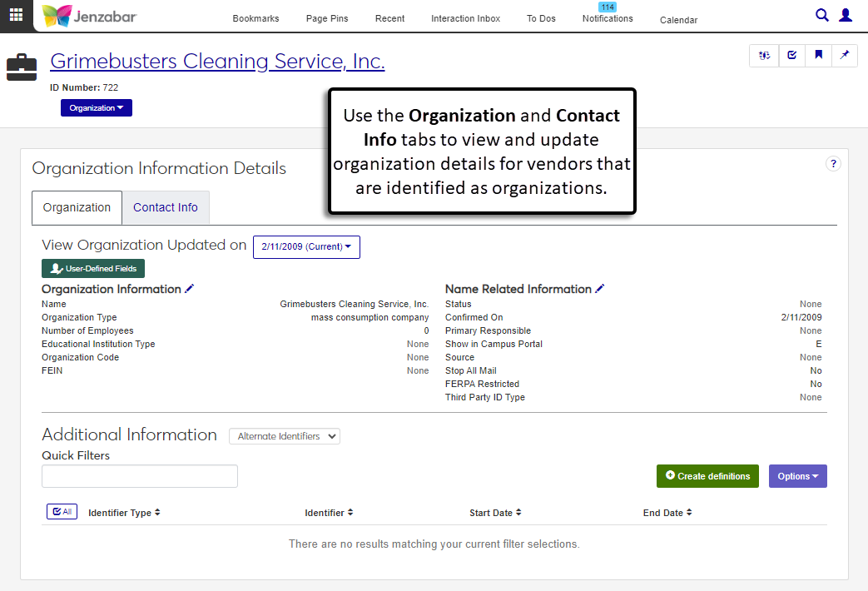The height and width of the screenshot is (591, 868).
Task: Open Interaction Inbox in top menu
Action: [465, 18]
